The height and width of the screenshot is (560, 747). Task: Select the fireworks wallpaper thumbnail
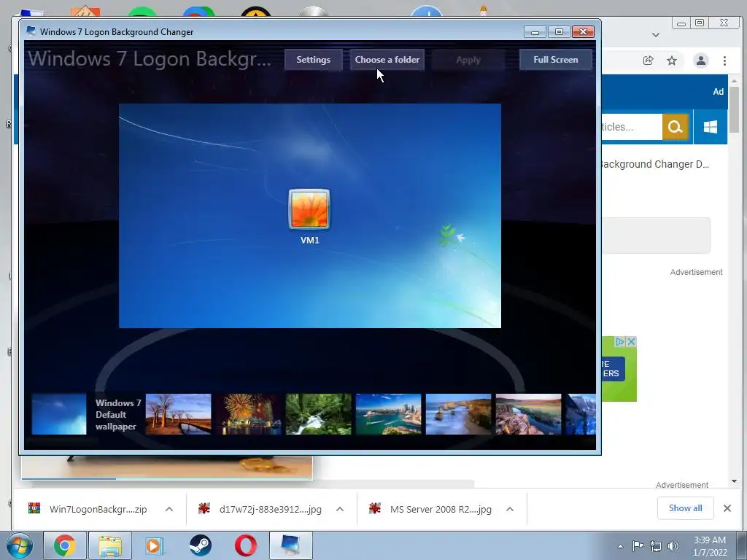click(248, 414)
